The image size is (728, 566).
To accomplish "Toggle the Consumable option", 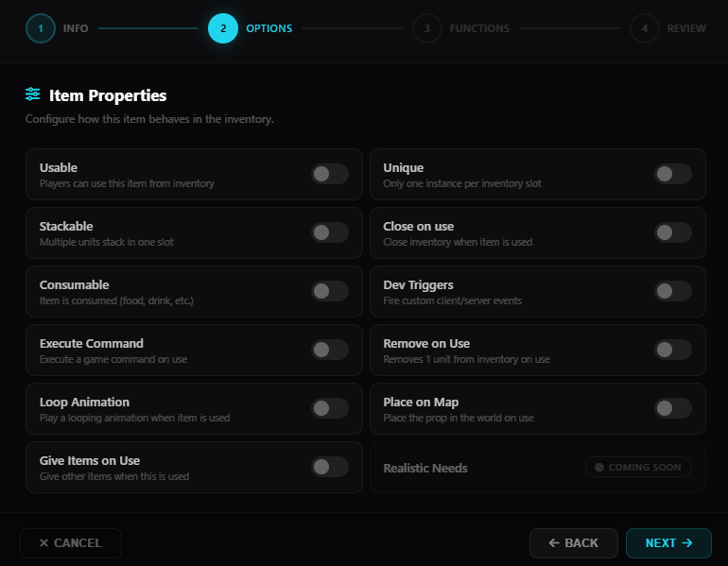I will pos(330,291).
